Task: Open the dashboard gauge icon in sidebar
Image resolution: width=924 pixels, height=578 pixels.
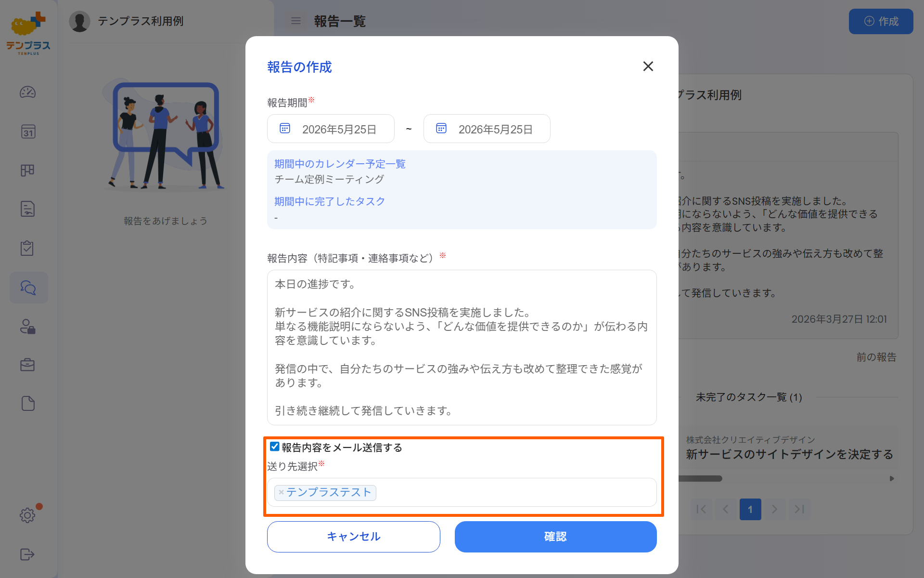Action: click(x=28, y=92)
